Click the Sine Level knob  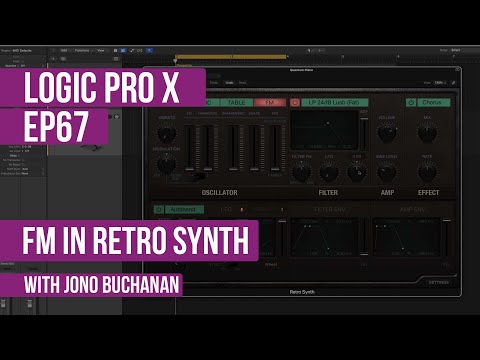click(x=387, y=172)
